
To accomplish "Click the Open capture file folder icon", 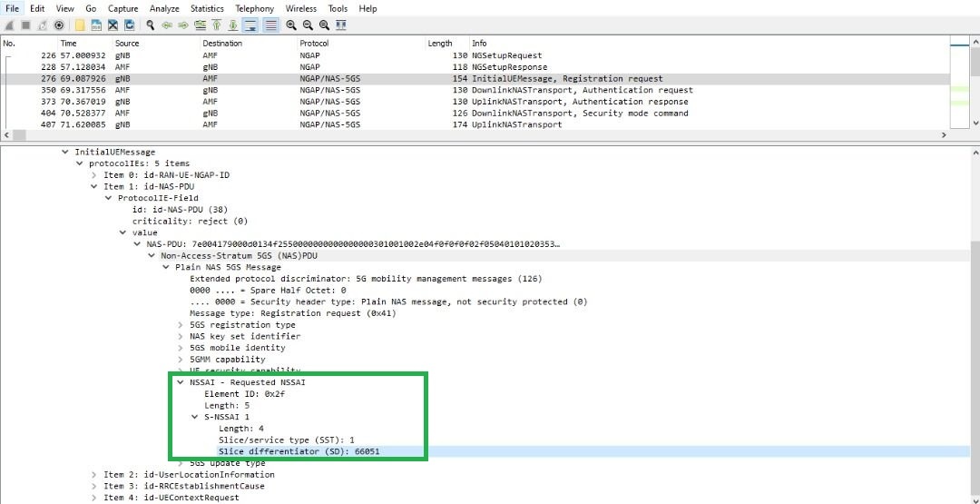I will point(80,25).
